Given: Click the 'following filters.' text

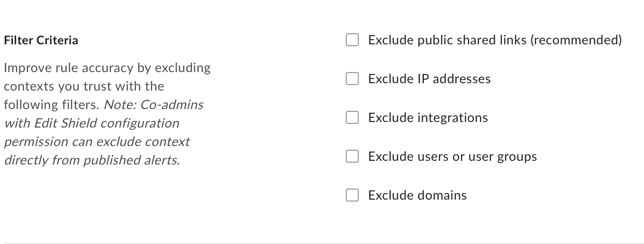Looking at the screenshot, I should click(x=51, y=105).
